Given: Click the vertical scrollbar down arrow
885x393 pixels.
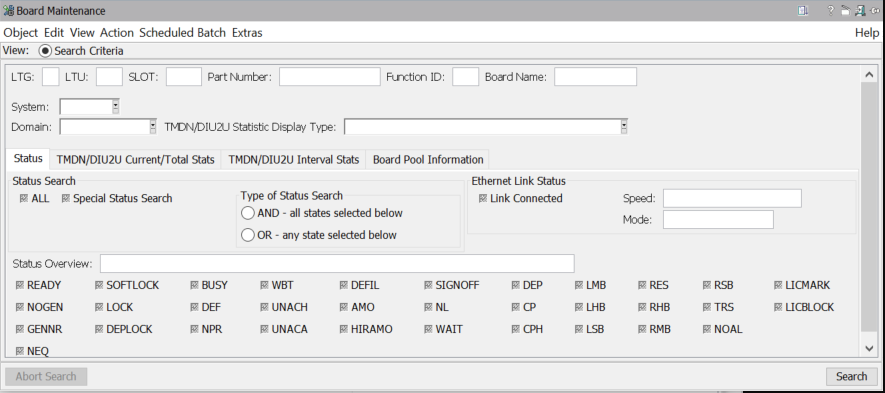Looking at the screenshot, I should click(x=869, y=349).
